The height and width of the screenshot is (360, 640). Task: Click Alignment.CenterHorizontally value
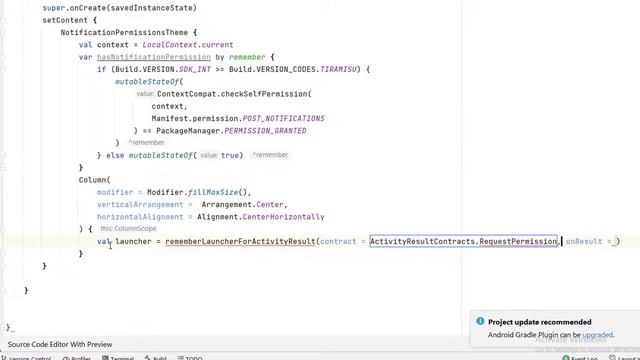(x=261, y=217)
